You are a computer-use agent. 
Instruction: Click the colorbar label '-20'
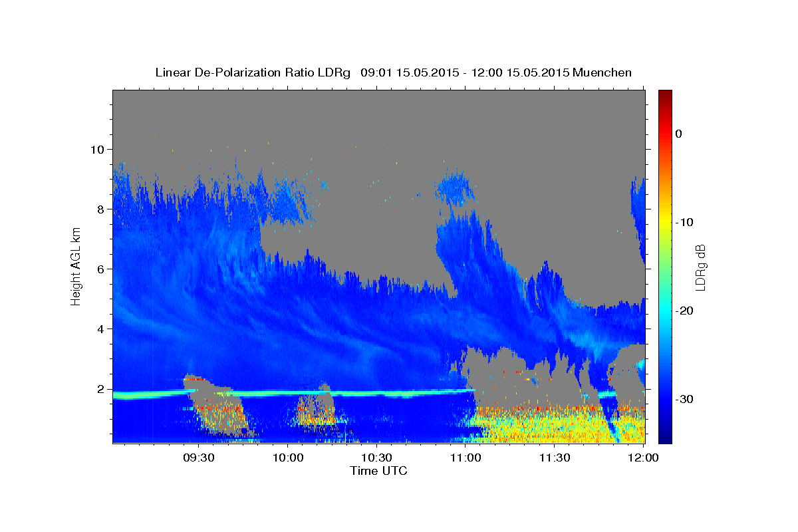(x=685, y=311)
